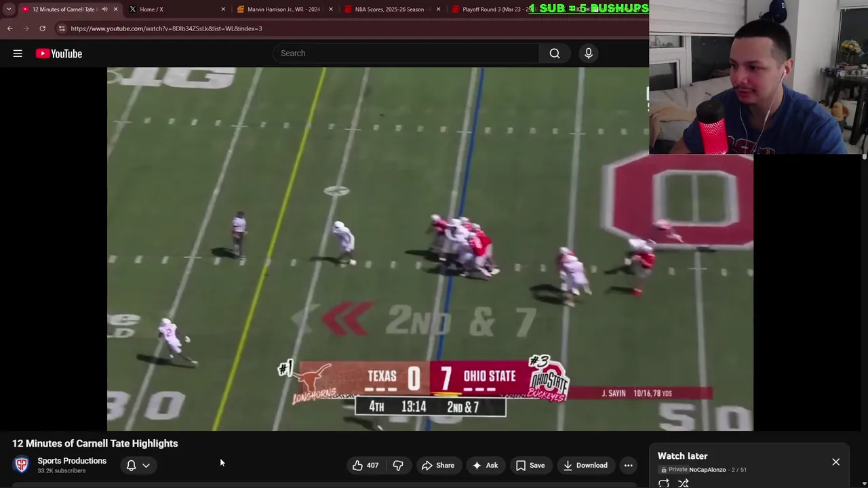Click the Download button
This screenshot has height=488, width=868.
[585, 466]
